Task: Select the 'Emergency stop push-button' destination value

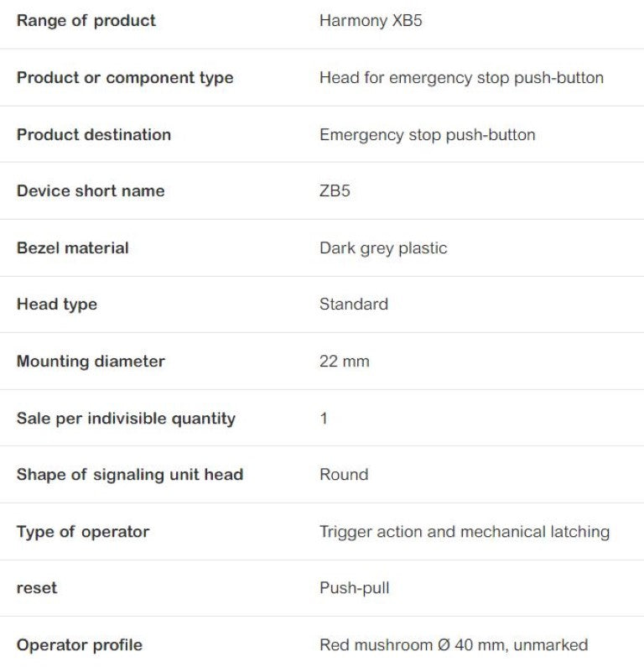Action: coord(427,134)
